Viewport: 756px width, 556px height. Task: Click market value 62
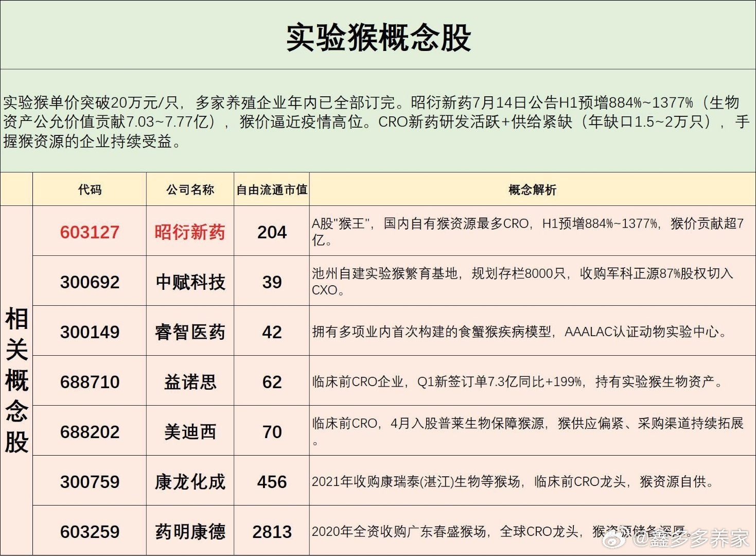[272, 382]
